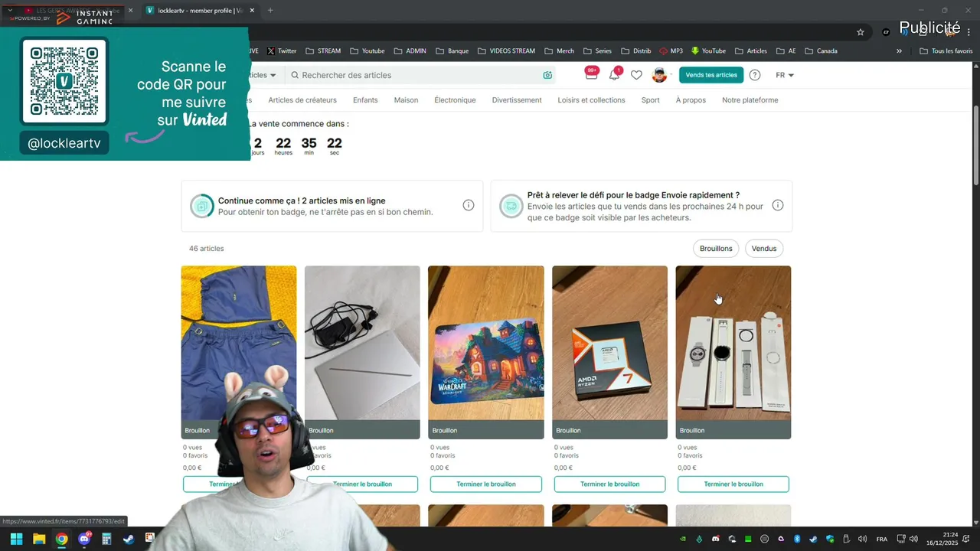Open the green YouTube download bookmark
This screenshot has width=980, height=551.
708,51
